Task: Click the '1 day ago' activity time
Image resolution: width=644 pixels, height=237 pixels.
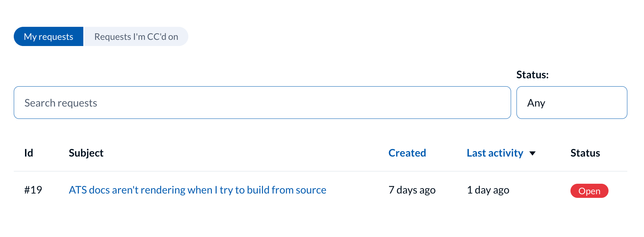Action: 488,190
